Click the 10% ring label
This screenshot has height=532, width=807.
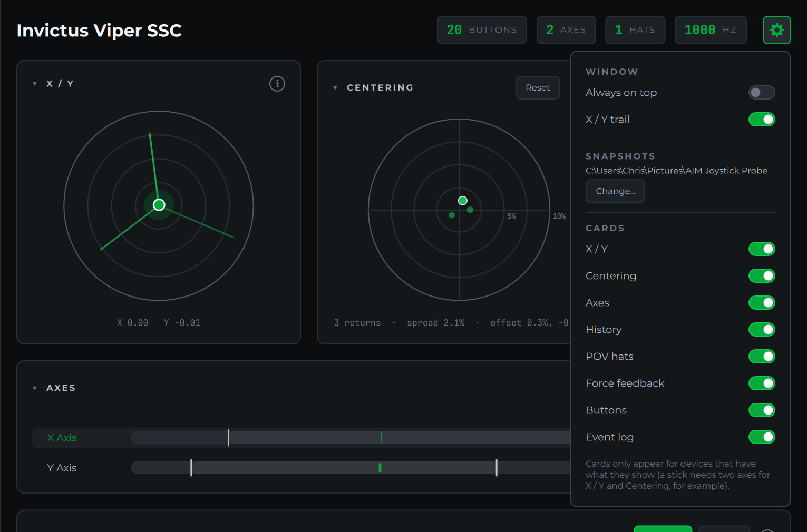click(x=559, y=216)
